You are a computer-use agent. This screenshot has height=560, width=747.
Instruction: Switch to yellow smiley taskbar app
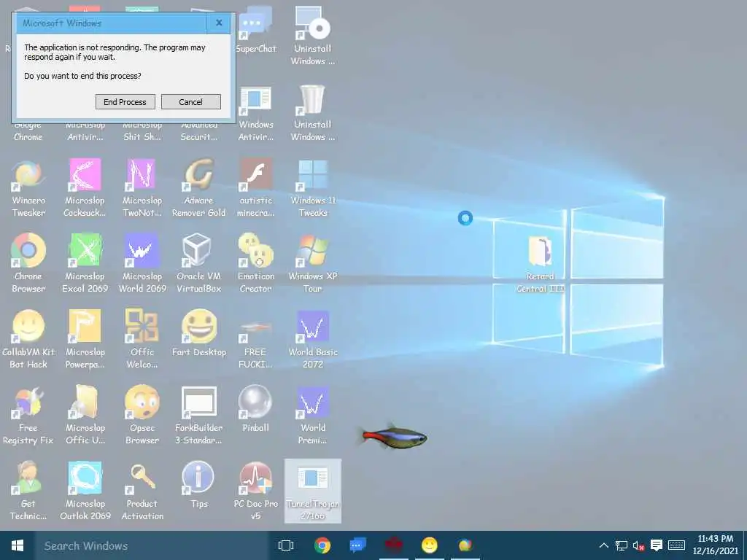coord(429,545)
